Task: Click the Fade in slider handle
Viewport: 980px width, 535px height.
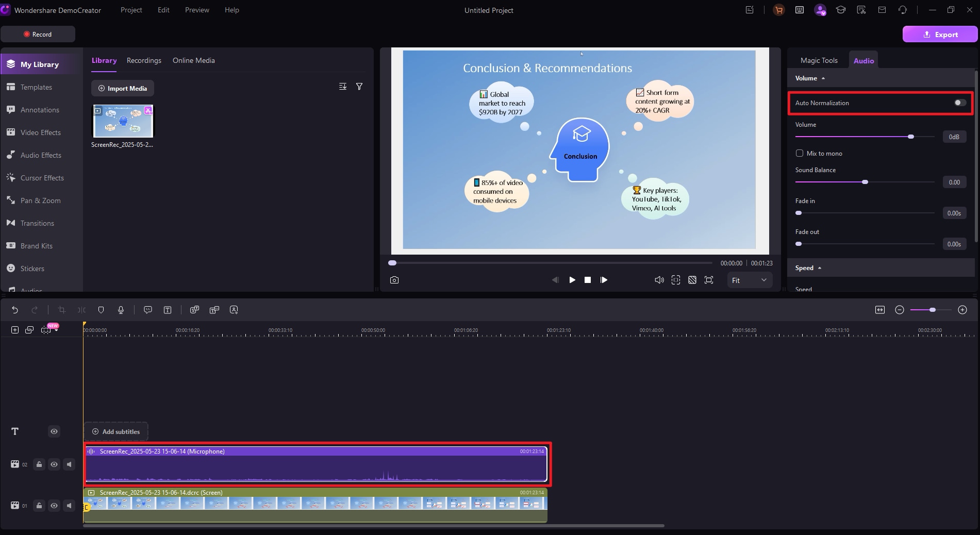Action: 799,213
